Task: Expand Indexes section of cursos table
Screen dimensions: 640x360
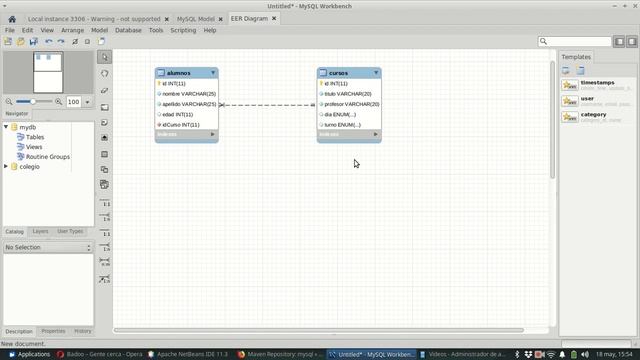Action: coord(376,134)
